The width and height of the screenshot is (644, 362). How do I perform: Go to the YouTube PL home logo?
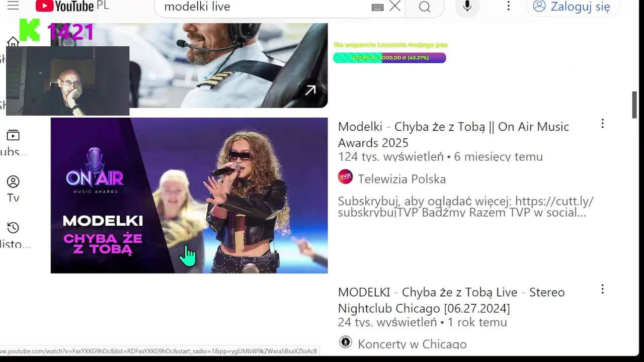72,6
